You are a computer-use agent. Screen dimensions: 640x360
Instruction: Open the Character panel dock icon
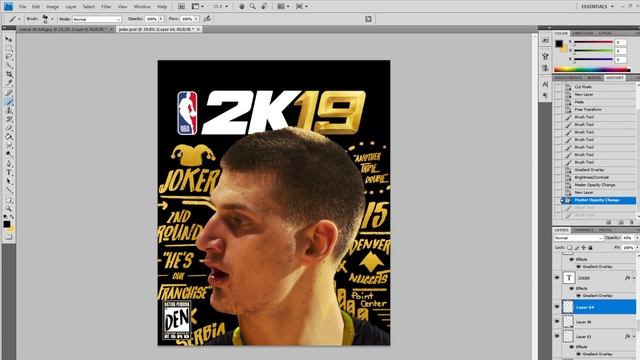545,84
